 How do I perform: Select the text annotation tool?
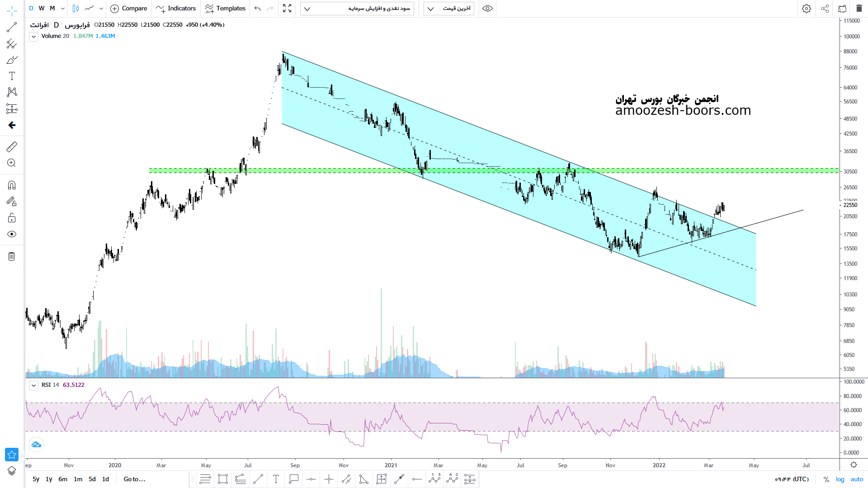coord(12,76)
